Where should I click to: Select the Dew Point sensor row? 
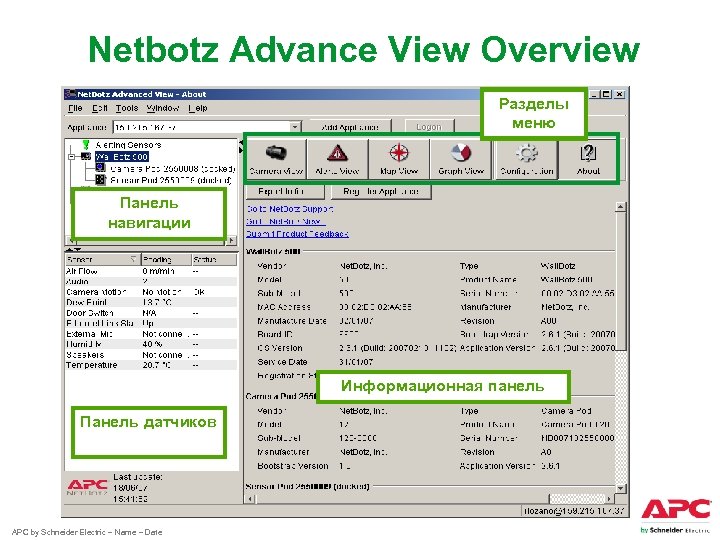click(151, 303)
